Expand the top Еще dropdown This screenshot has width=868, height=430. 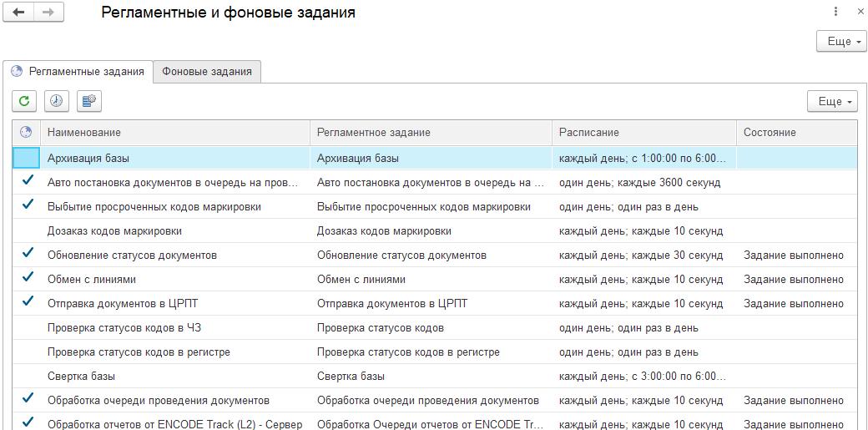(x=841, y=42)
